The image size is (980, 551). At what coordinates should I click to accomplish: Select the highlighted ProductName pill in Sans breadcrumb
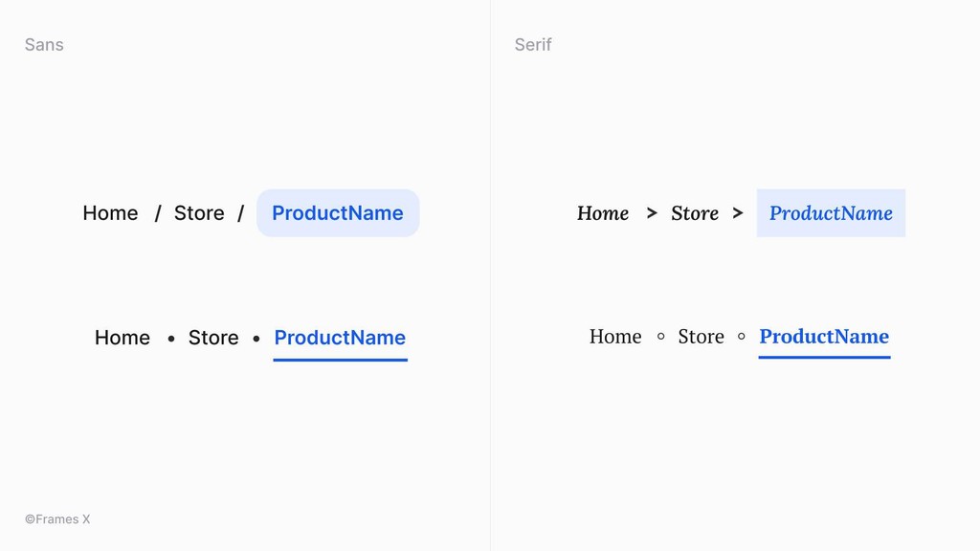coord(338,212)
